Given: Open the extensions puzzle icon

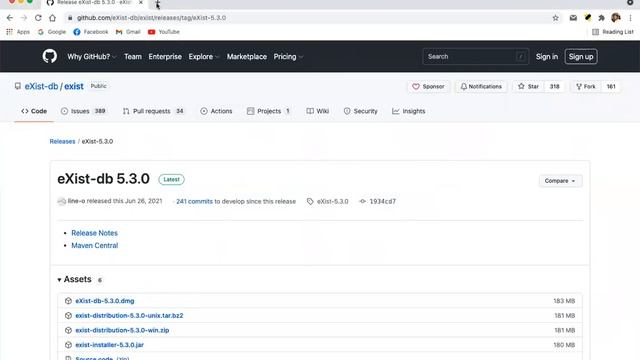Looking at the screenshot, I should point(601,18).
